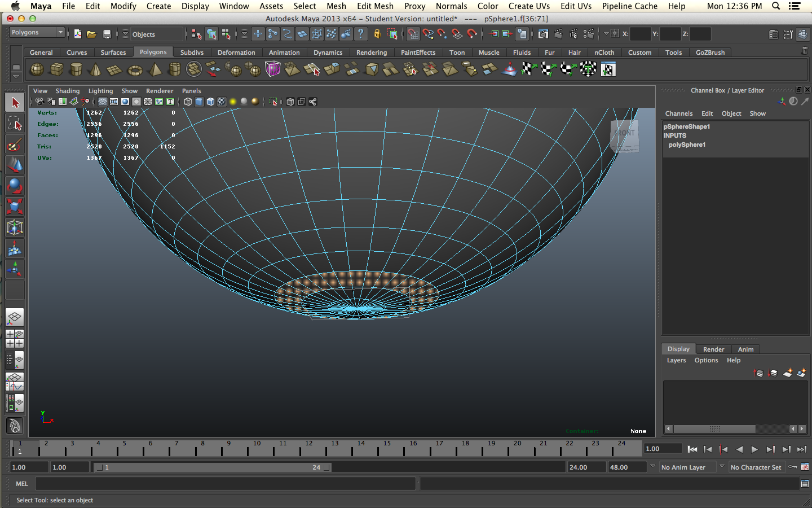
Task: Open Options menu in Layer Editor
Action: click(x=706, y=360)
